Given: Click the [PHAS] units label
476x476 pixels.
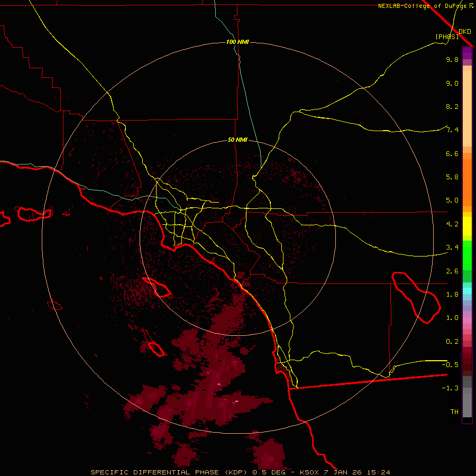Looking at the screenshot, I should 447,36.
